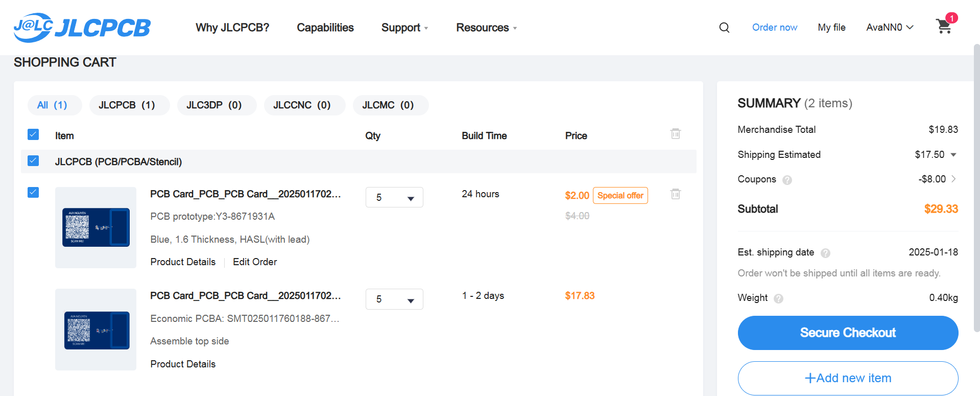980x396 pixels.
Task: Open quantity dropdown for Economic PCBA
Action: (x=394, y=299)
